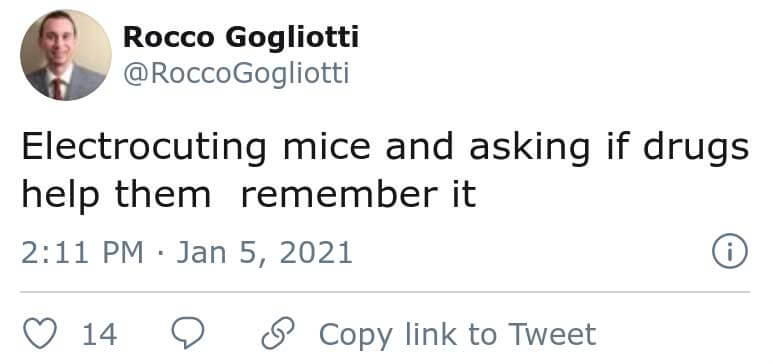This screenshot has height=364, width=773.
Task: Open the 2:11 PM timestamp
Action: (82, 253)
